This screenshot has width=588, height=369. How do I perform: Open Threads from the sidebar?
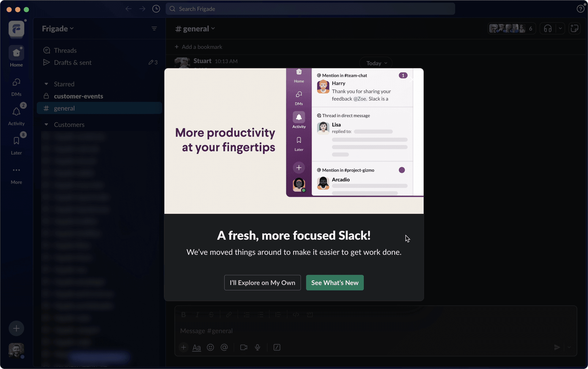pyautogui.click(x=65, y=50)
